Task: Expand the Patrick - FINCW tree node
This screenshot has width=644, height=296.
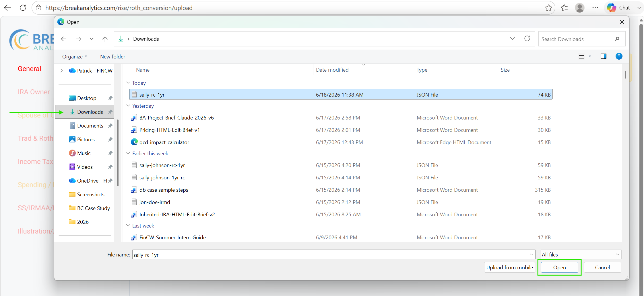Action: pyautogui.click(x=61, y=70)
